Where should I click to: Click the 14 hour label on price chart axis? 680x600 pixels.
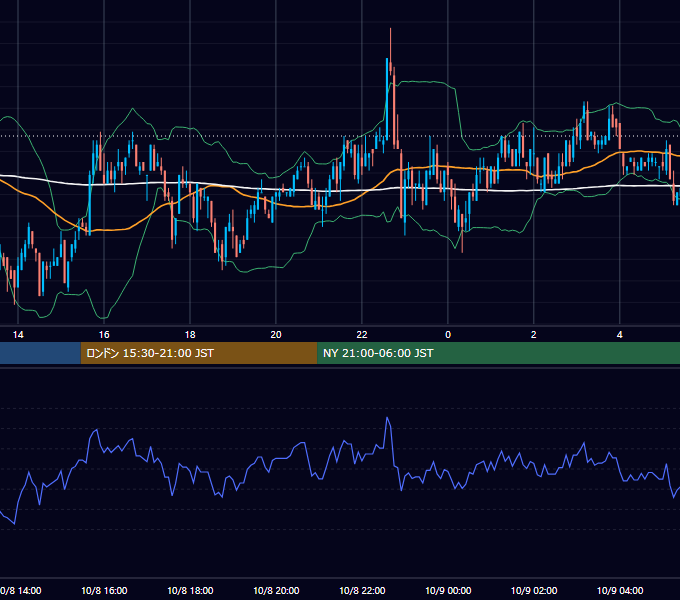[x=18, y=335]
